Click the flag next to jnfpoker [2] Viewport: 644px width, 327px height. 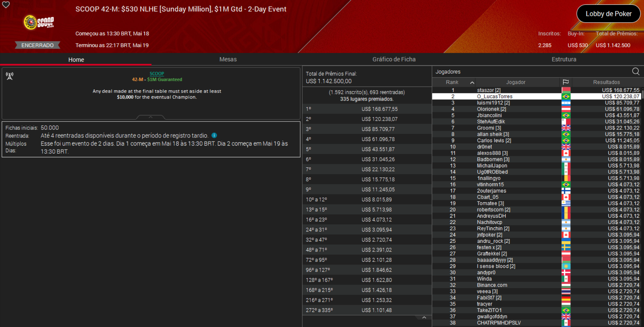[x=566, y=235]
